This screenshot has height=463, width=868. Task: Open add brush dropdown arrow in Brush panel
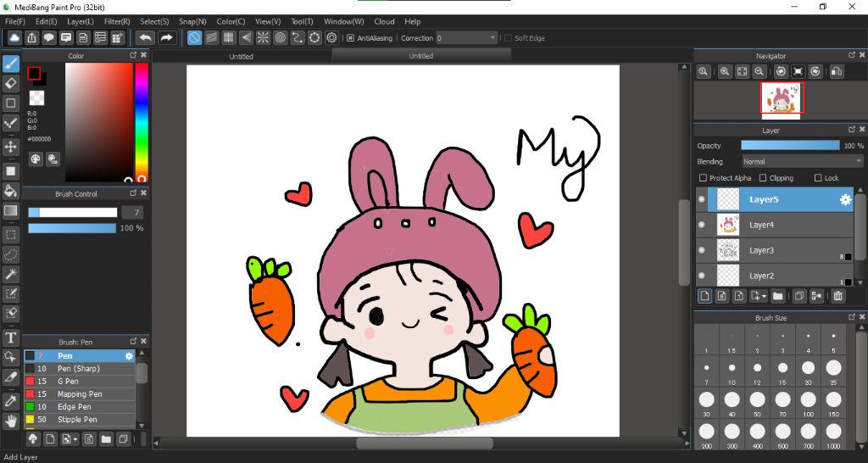point(75,440)
